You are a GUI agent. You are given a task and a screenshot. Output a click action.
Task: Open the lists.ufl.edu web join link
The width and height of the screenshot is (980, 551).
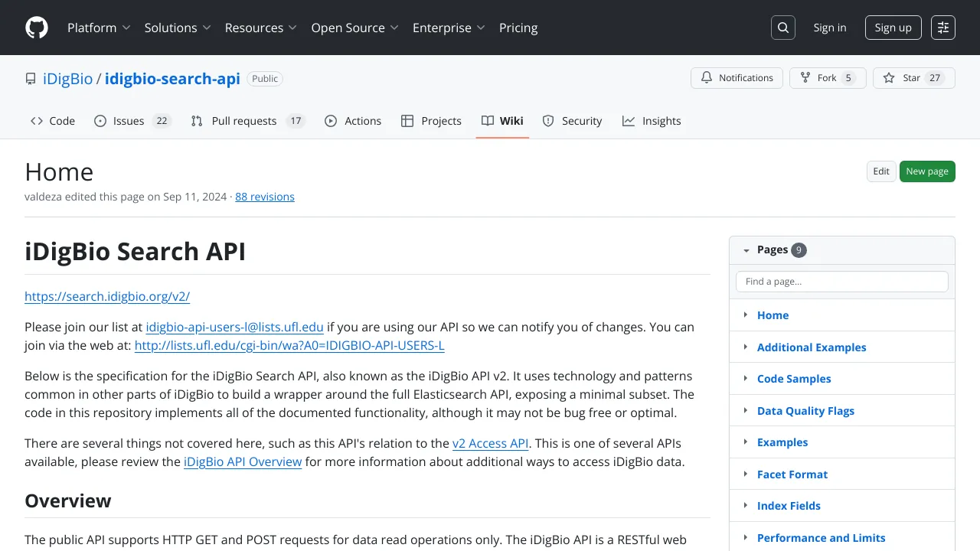(289, 345)
